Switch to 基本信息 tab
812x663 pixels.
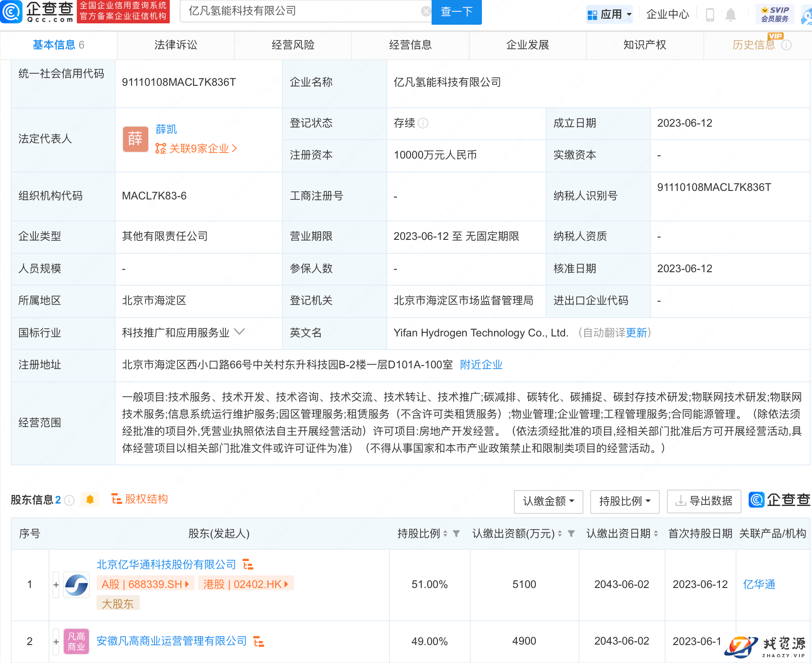pos(58,45)
